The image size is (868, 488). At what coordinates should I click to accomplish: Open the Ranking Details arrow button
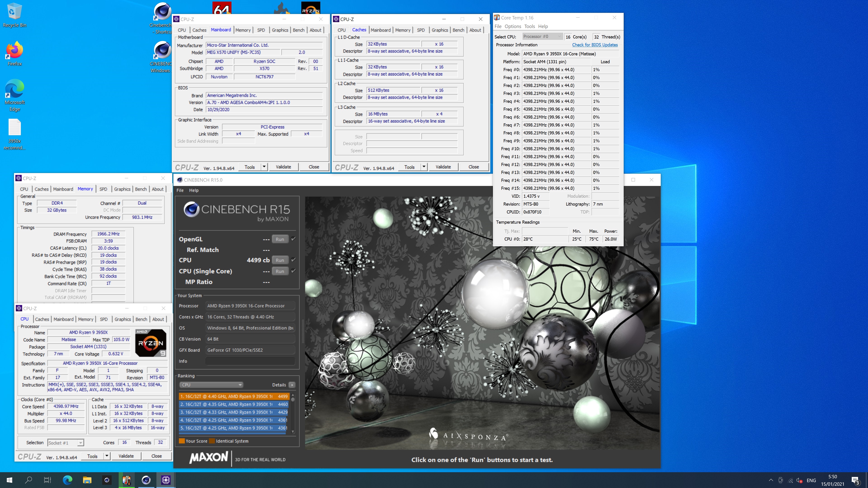click(x=292, y=385)
